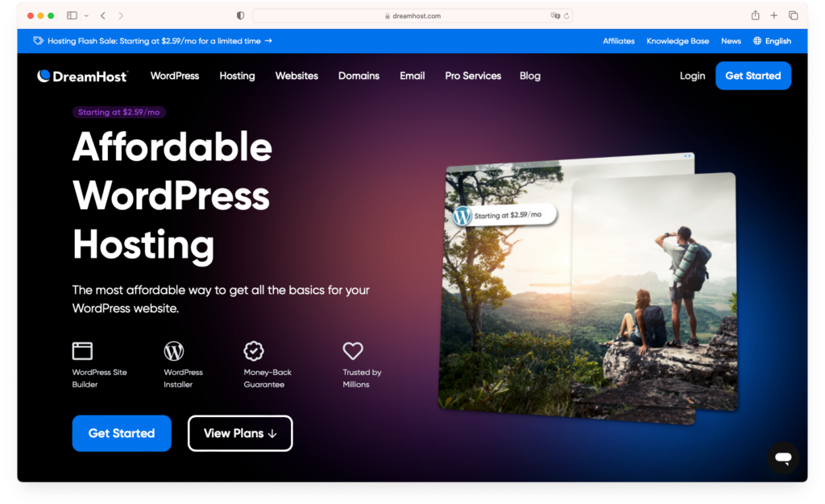Click the Trusted by Millions label
This screenshot has width=825, height=504.
(x=362, y=378)
